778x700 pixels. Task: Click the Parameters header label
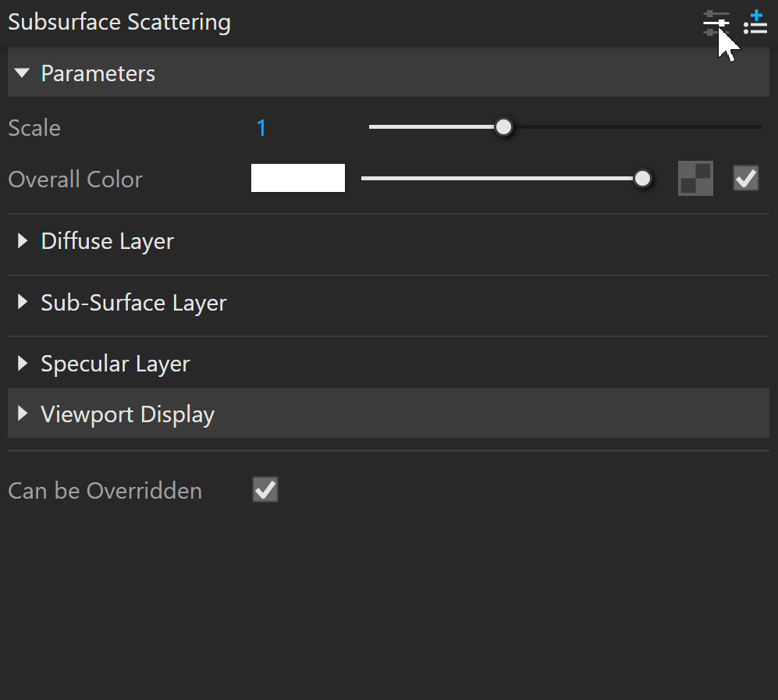[x=98, y=73]
